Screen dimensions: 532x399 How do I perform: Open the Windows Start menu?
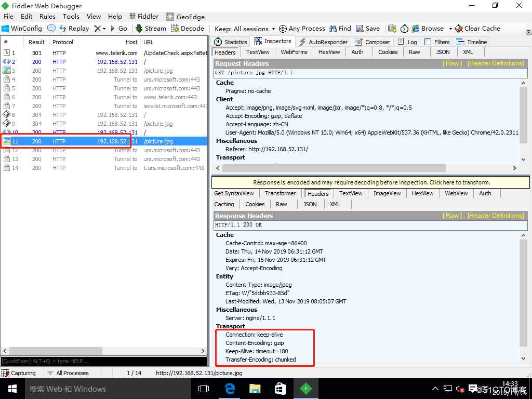pos(12,389)
